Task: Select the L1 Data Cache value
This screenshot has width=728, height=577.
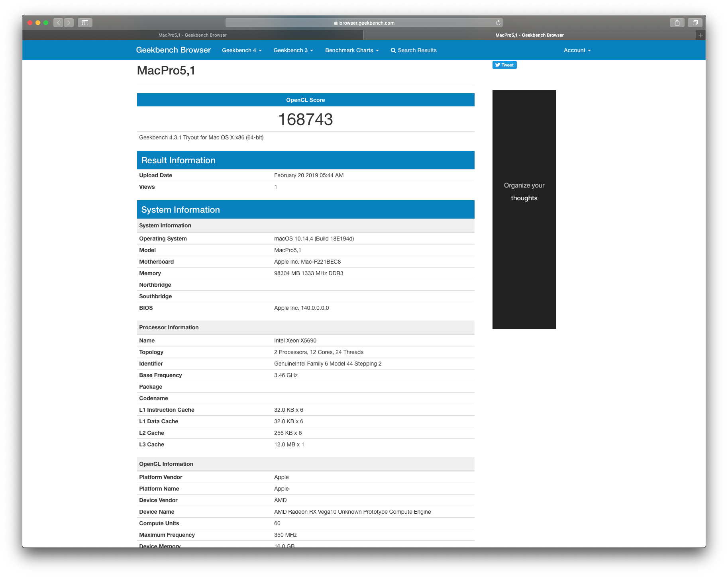Action: click(289, 421)
